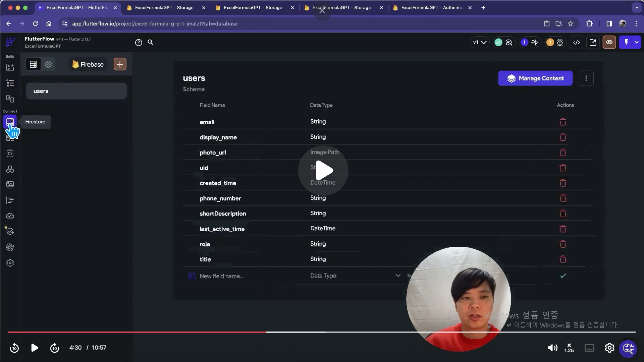
Task: Open the v1 version dropdown
Action: coord(480,43)
